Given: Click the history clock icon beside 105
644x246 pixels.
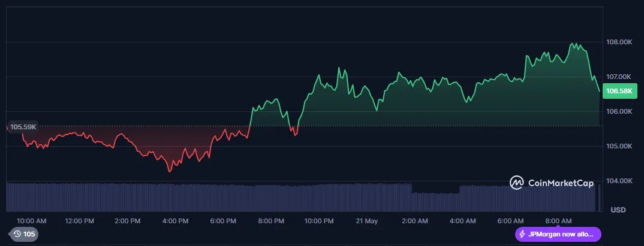Looking at the screenshot, I should coord(17,234).
